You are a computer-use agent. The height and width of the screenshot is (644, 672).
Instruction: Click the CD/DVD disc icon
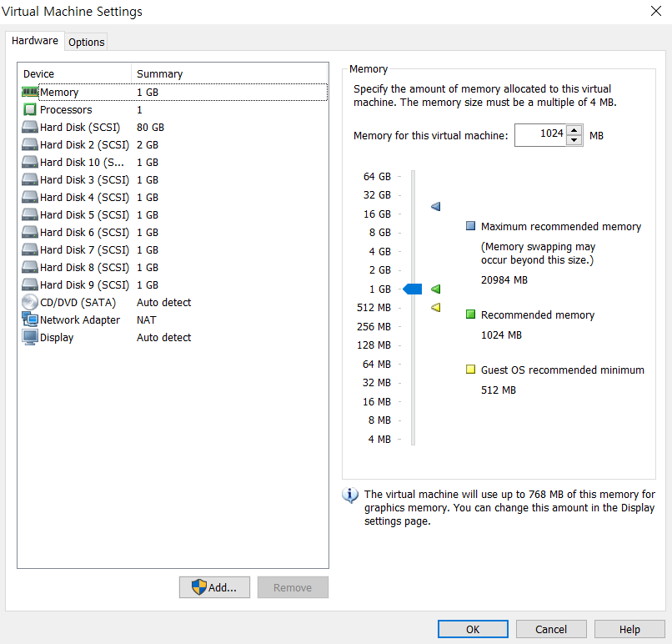[29, 302]
